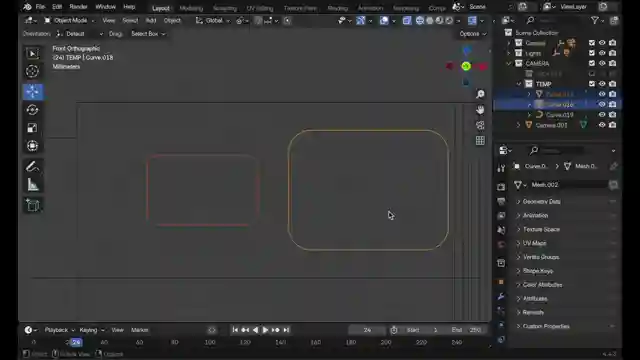The width and height of the screenshot is (640, 360).
Task: Open the Modifiers properties tab
Action: [501, 297]
